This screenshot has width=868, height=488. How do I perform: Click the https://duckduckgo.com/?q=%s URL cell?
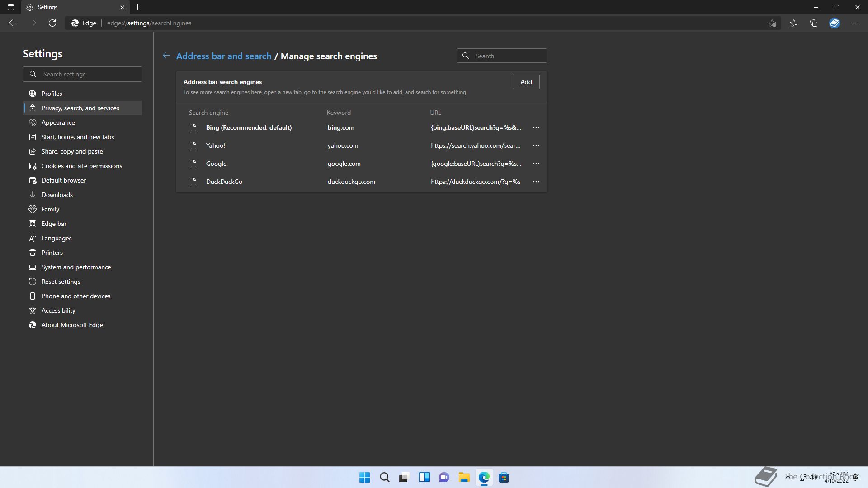click(x=476, y=182)
